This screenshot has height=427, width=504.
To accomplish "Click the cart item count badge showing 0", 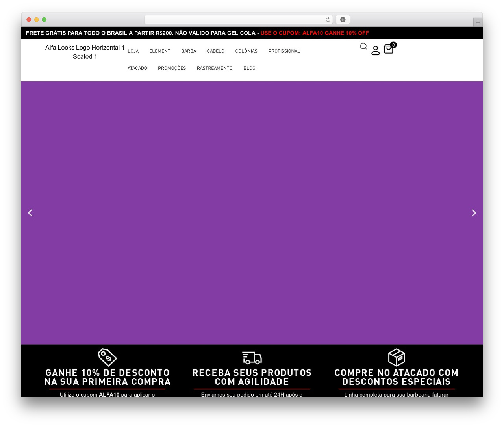I will click(393, 45).
